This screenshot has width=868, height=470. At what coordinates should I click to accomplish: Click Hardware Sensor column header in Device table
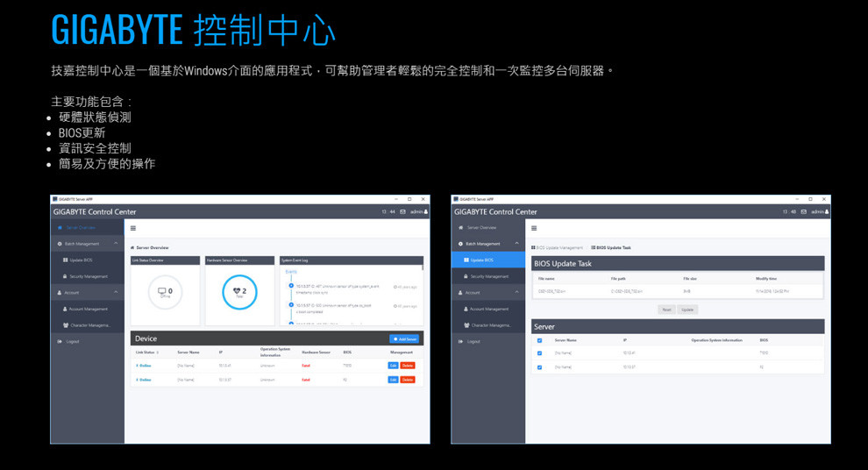317,352
